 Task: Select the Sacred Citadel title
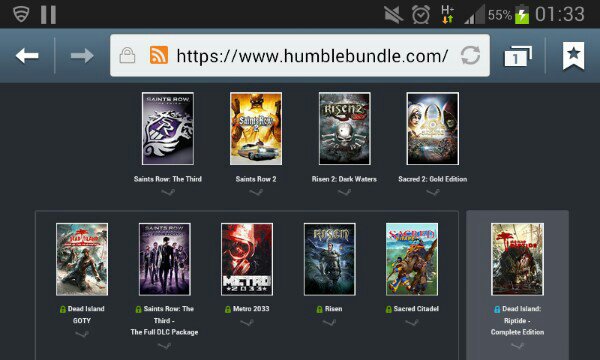click(x=416, y=309)
